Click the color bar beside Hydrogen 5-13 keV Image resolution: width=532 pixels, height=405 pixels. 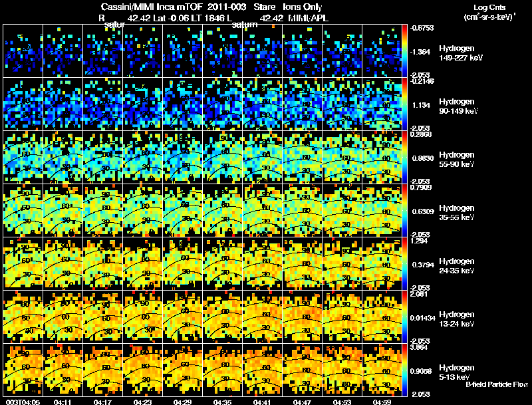pos(404,370)
